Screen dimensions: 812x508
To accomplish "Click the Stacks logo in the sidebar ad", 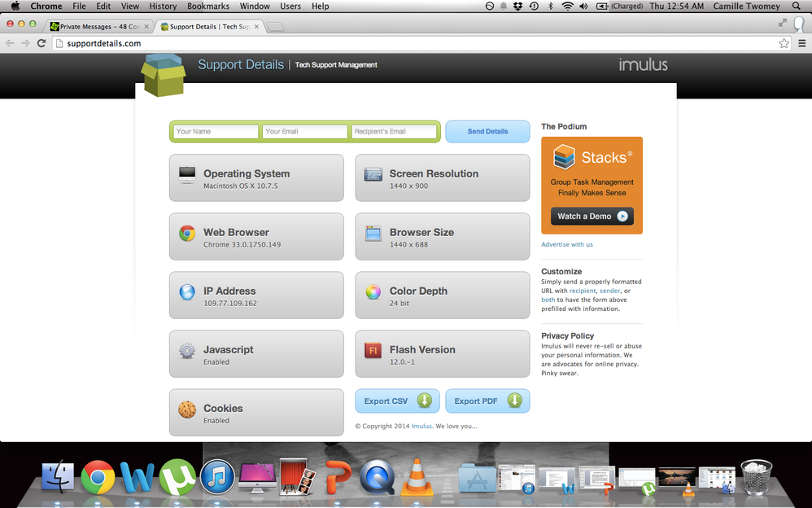I will coord(563,156).
